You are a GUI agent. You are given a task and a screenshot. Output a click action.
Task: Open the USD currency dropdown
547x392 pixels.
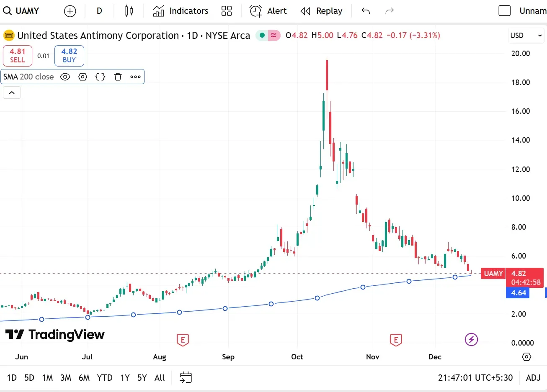click(x=526, y=36)
